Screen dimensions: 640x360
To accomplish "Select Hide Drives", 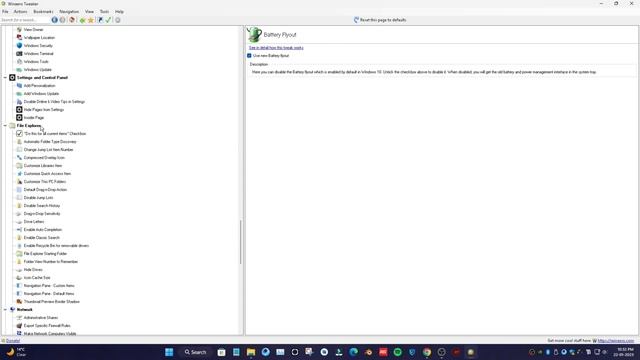I will (33, 270).
